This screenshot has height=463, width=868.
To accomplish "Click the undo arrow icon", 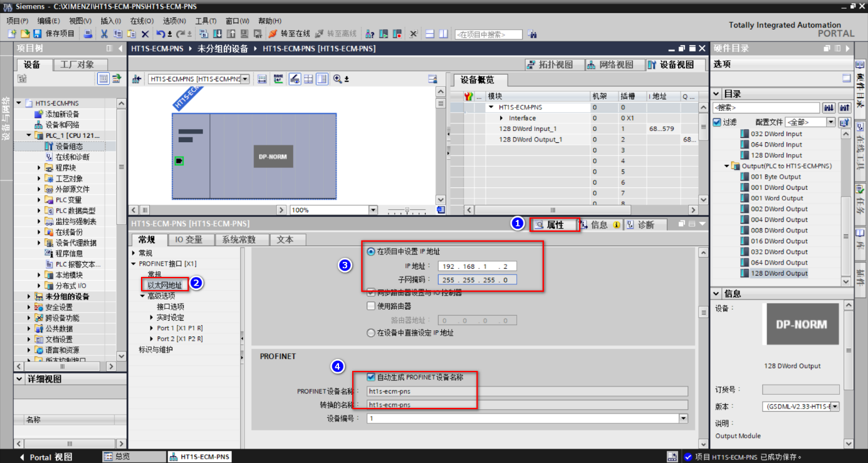I will tap(162, 34).
